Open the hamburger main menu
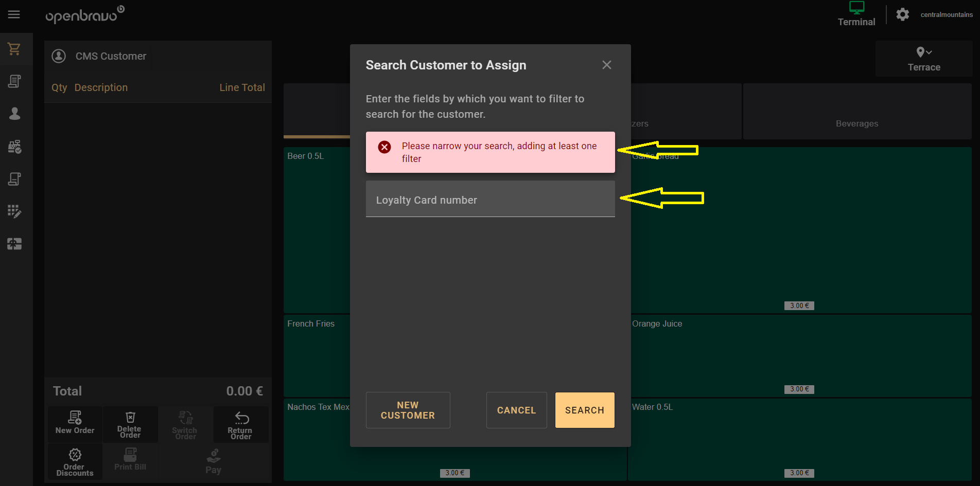This screenshot has width=980, height=486. click(x=14, y=14)
